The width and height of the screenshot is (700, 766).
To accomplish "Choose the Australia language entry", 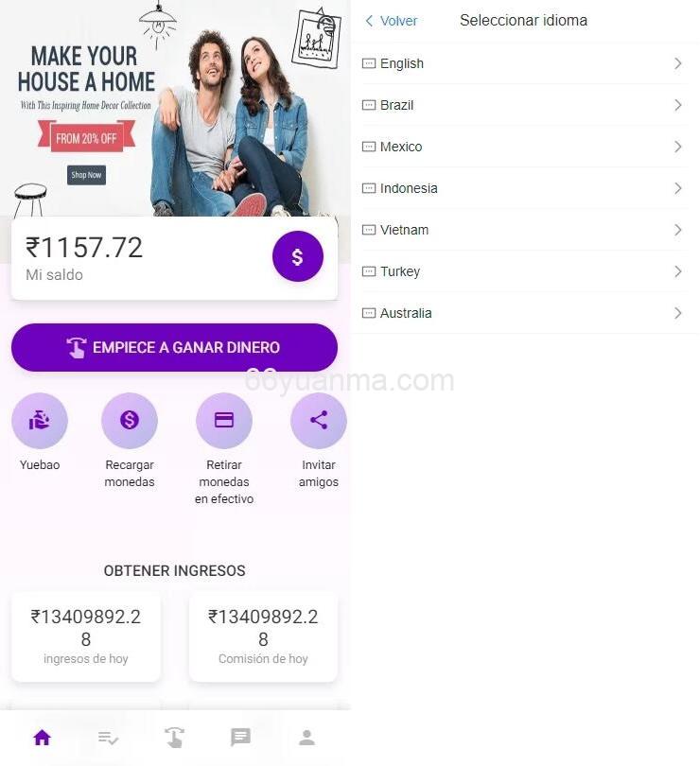I will [525, 313].
